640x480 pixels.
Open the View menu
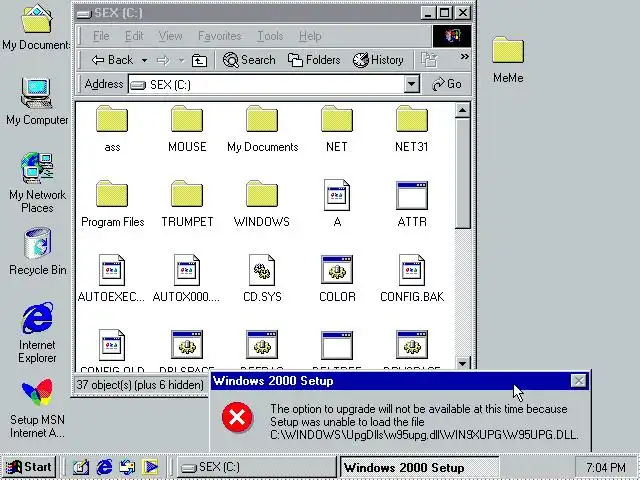170,36
